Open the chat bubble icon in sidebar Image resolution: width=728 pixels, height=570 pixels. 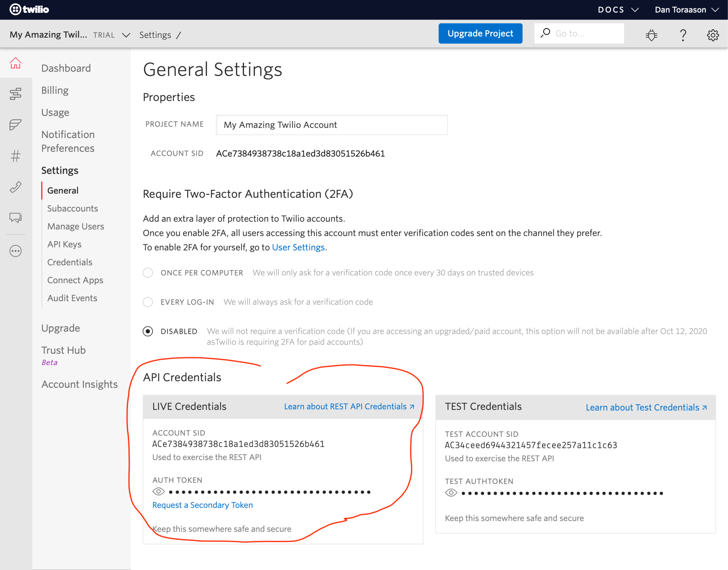[16, 217]
